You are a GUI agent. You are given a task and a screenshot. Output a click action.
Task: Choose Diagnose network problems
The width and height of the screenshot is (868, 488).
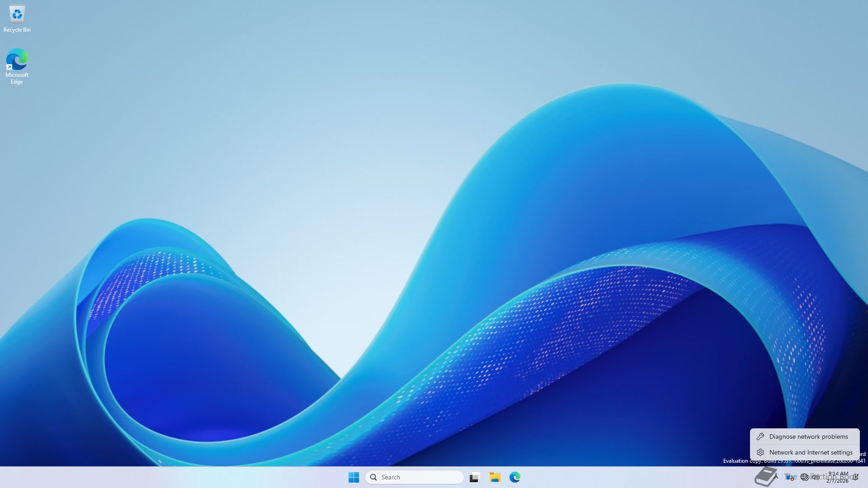[808, 436]
